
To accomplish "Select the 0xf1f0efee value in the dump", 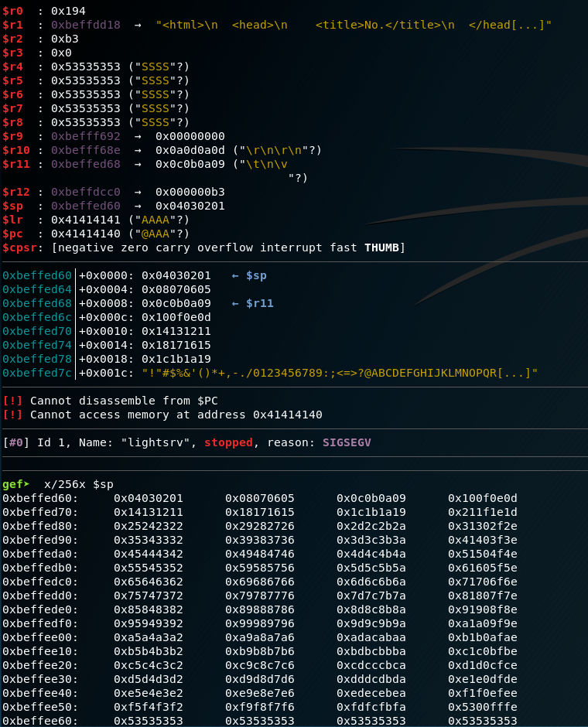I will [x=483, y=693].
